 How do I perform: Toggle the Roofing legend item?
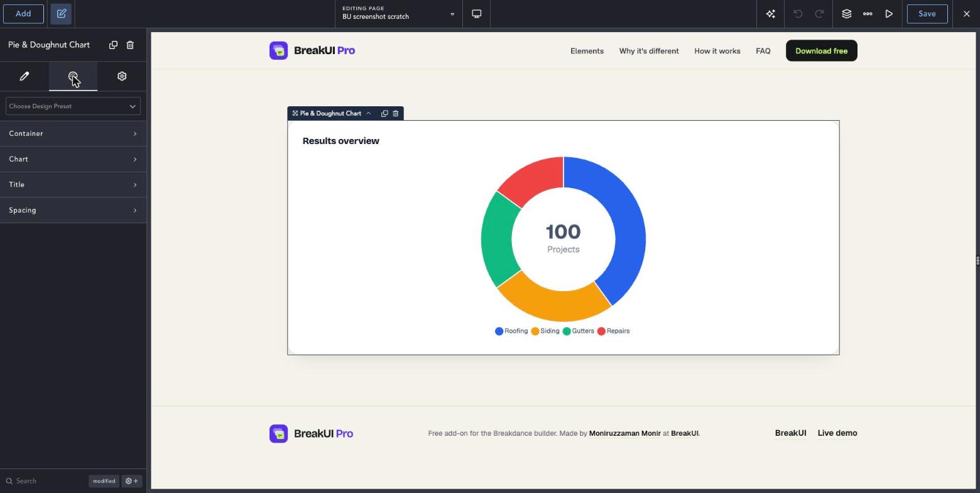[511, 331]
